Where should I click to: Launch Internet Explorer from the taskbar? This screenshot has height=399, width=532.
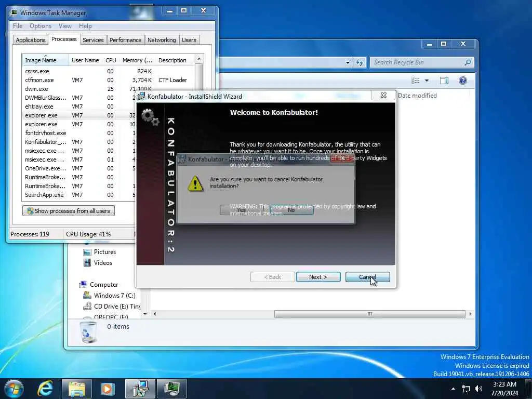(x=45, y=389)
